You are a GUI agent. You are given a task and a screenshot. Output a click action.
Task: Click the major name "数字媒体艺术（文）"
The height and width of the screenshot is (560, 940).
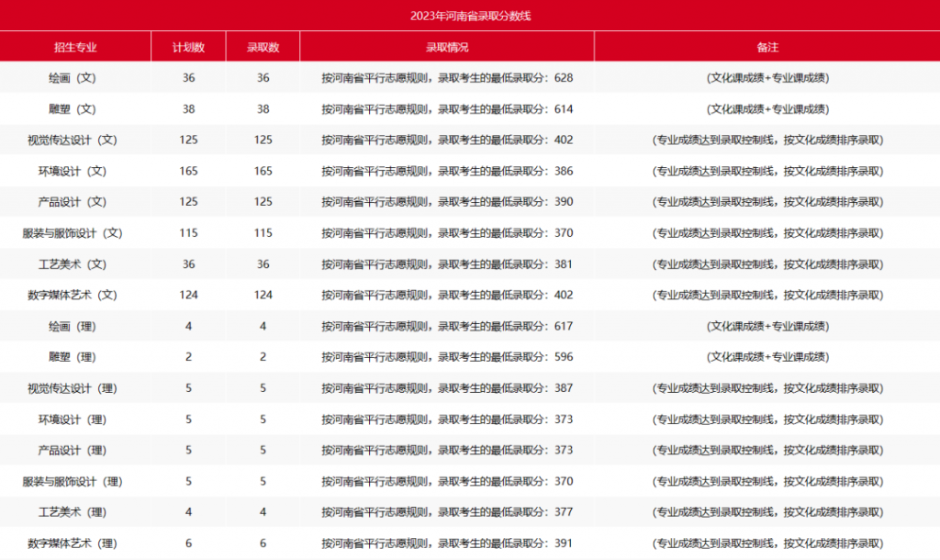73,295
